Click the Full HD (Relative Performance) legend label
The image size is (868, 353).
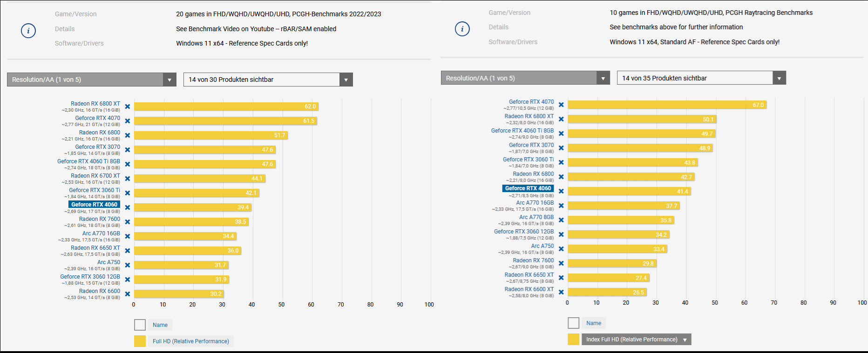click(191, 341)
